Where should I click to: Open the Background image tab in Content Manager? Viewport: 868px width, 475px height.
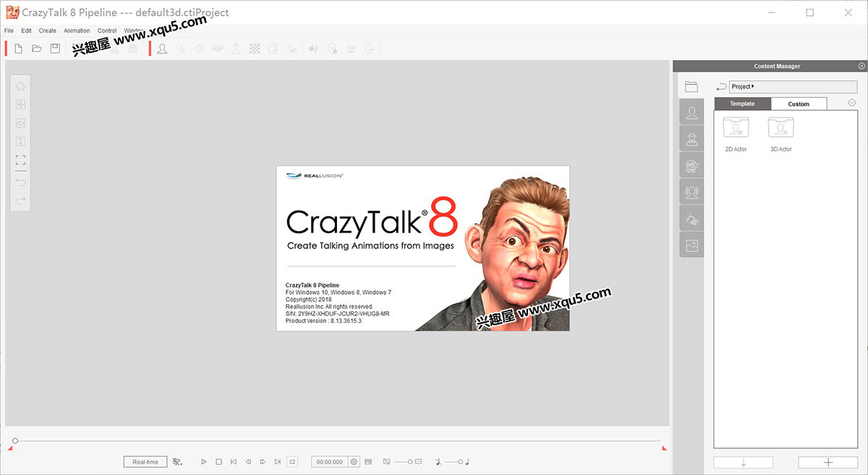[x=692, y=245]
